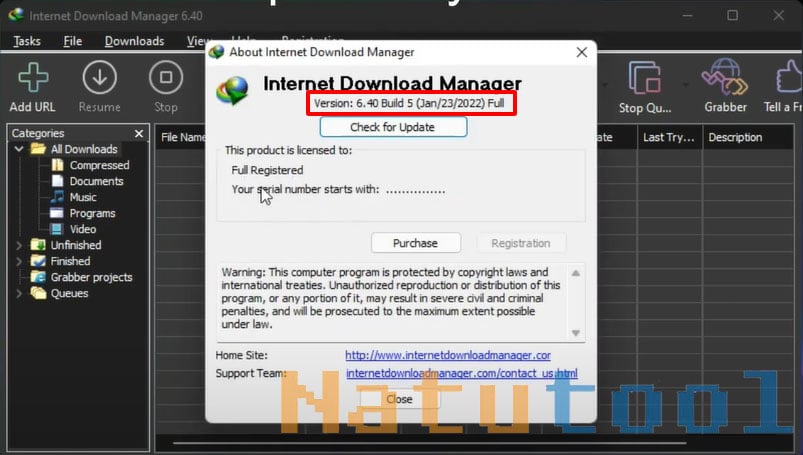Open the Downloads menu

tap(134, 41)
